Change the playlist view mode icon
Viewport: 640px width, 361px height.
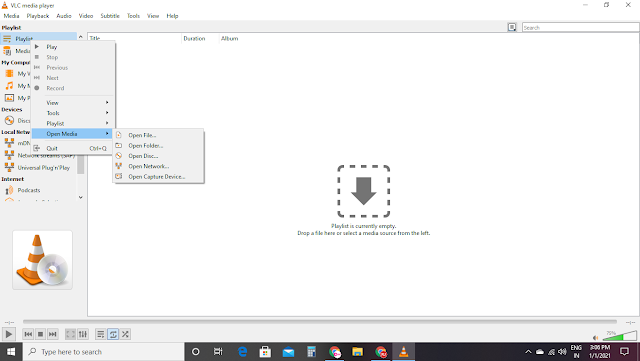click(512, 27)
